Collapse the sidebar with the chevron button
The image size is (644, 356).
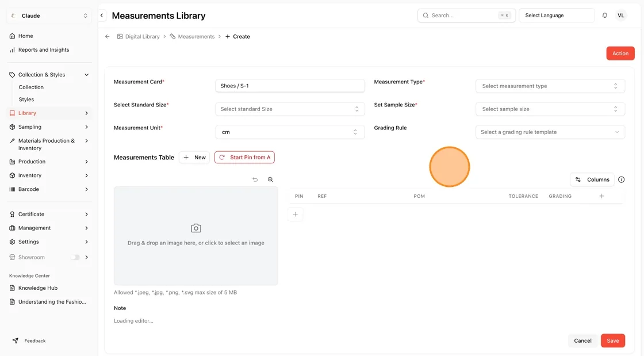[x=102, y=16]
